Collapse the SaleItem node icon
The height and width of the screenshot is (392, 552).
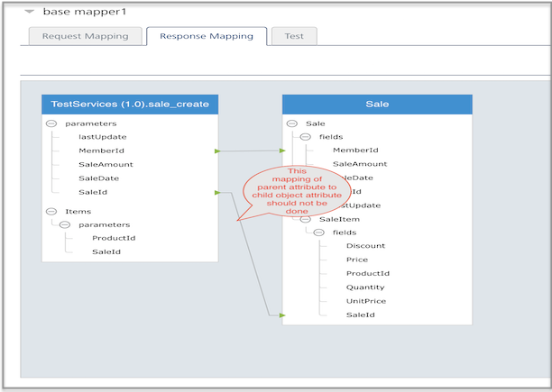pyautogui.click(x=305, y=219)
